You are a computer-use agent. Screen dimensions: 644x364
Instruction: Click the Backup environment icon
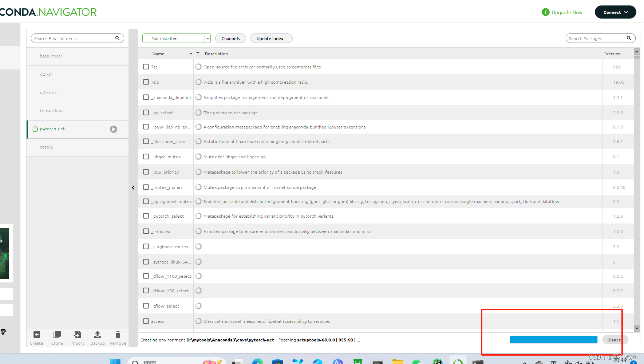[x=98, y=335]
